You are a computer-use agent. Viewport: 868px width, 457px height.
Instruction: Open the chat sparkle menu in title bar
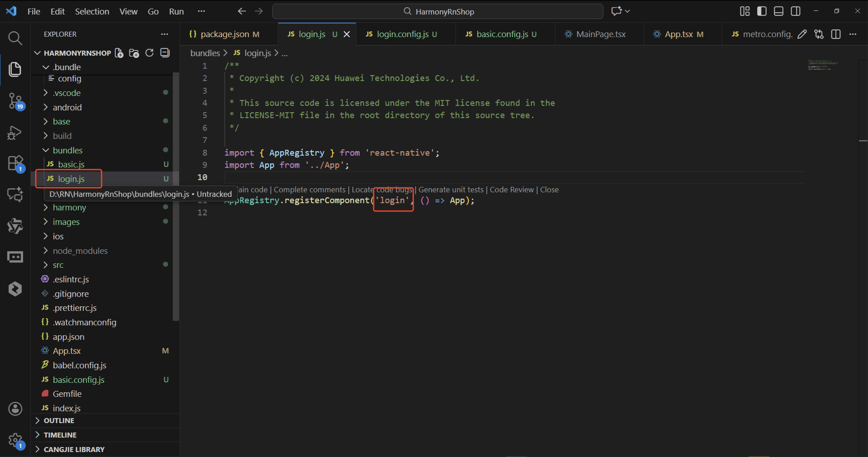pyautogui.click(x=620, y=12)
